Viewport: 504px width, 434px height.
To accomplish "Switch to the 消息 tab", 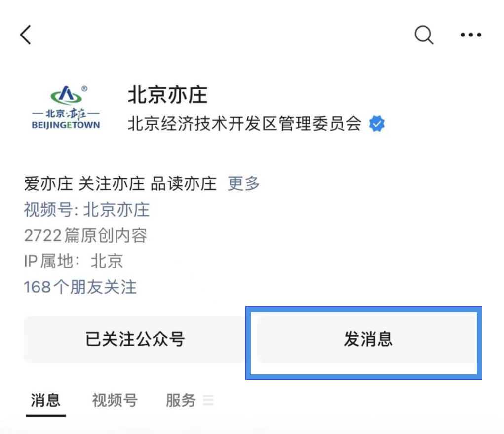I will click(45, 400).
